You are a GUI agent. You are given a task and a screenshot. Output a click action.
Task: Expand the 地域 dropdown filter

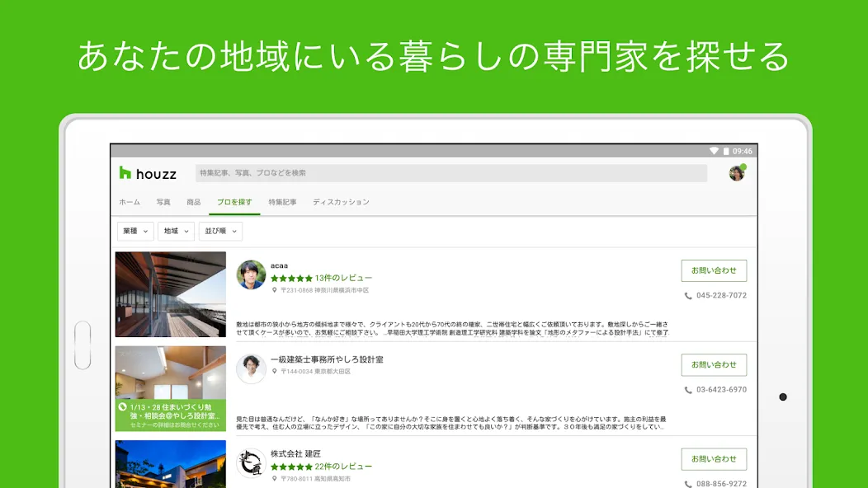pos(176,232)
